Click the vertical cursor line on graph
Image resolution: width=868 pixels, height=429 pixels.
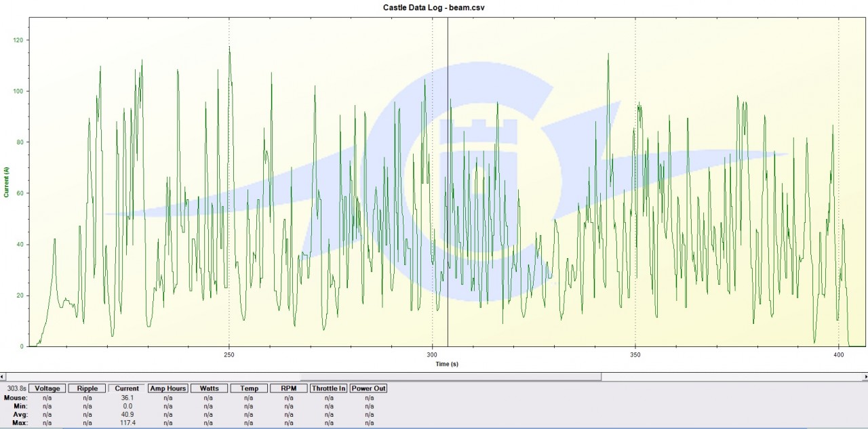point(448,182)
